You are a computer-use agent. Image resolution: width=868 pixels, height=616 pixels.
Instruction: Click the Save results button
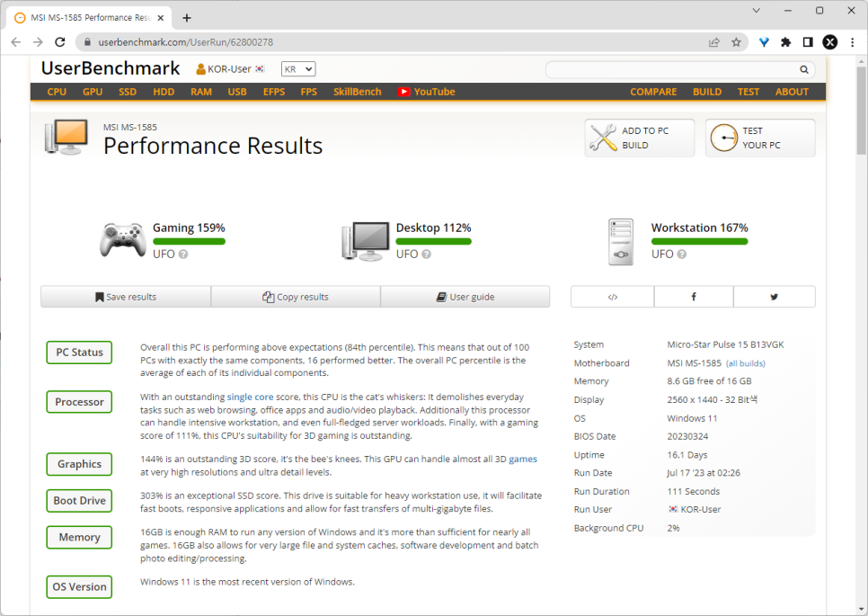pyautogui.click(x=126, y=297)
